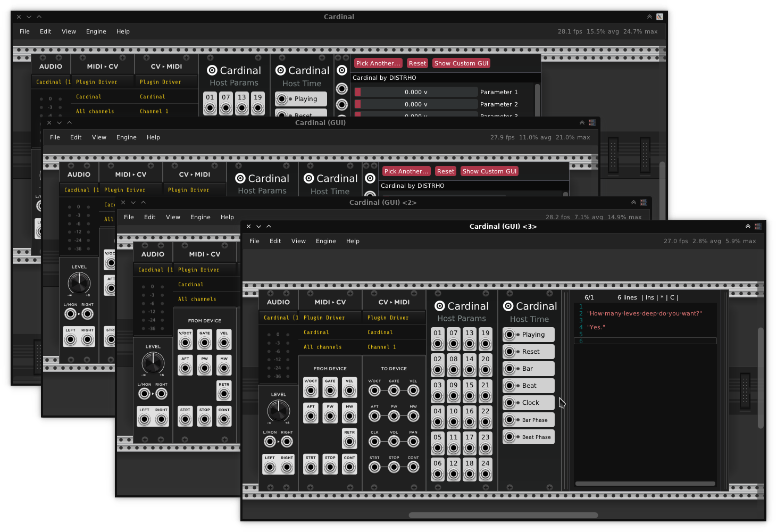Open CV-MIDI Cardinal device dropdown in Cardinal (GUI) <3>

point(394,332)
